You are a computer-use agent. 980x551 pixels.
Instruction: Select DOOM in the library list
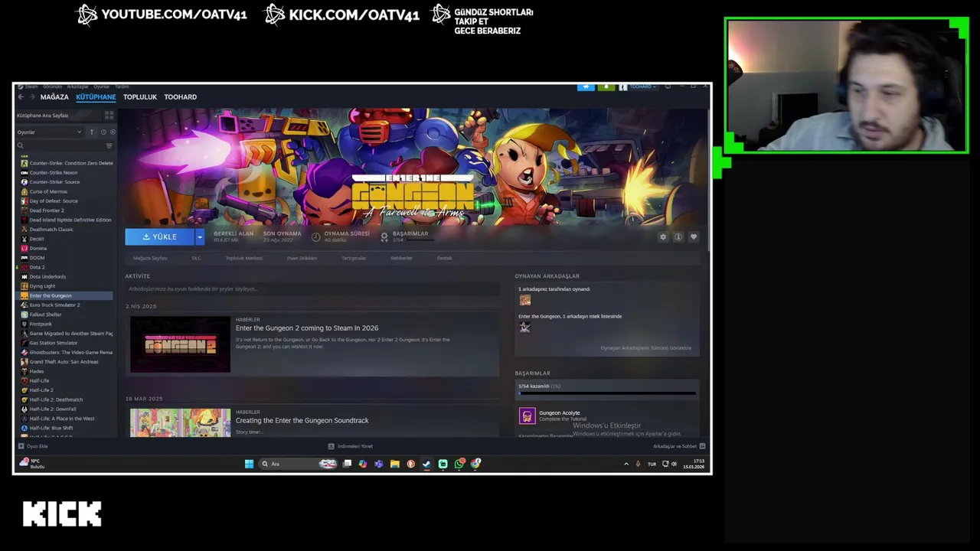pyautogui.click(x=37, y=258)
